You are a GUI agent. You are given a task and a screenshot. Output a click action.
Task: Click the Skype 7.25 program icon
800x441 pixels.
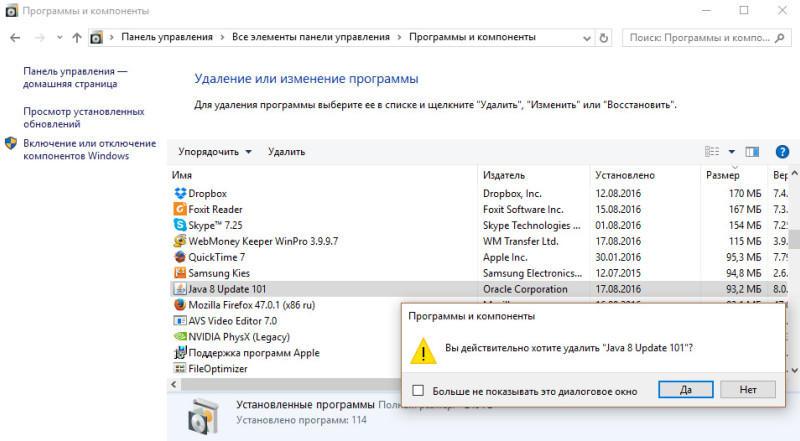tap(180, 225)
